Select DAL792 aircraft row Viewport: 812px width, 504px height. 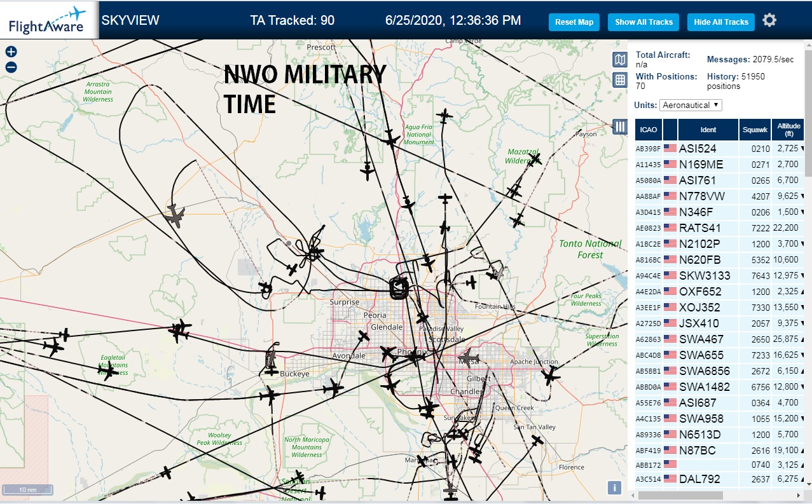point(720,479)
